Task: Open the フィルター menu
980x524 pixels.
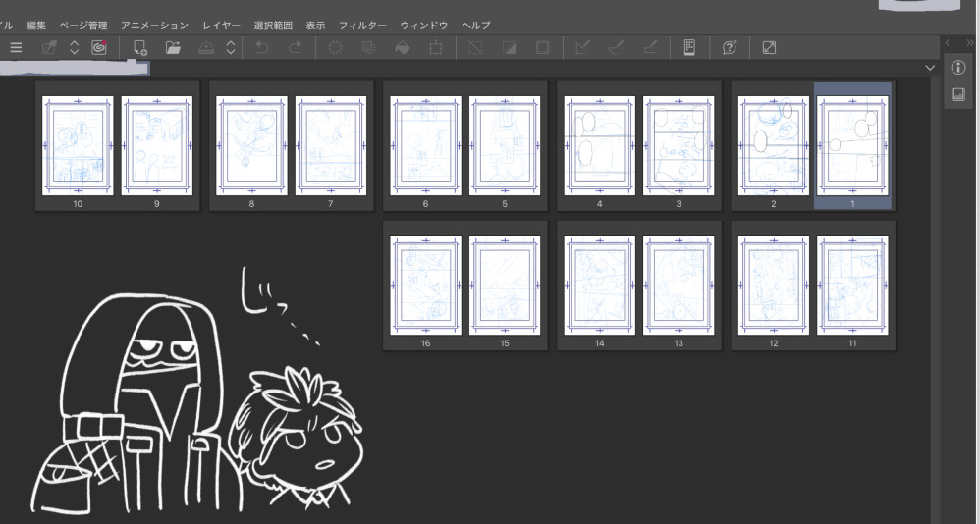Action: click(362, 25)
